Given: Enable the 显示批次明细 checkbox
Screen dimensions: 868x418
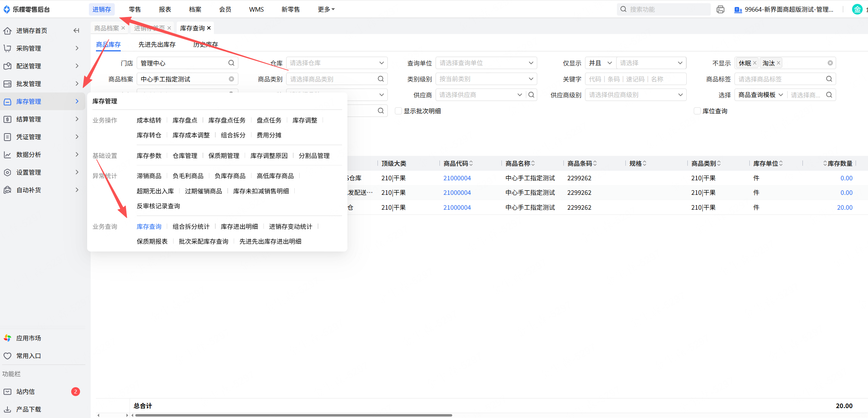Looking at the screenshot, I should [398, 111].
